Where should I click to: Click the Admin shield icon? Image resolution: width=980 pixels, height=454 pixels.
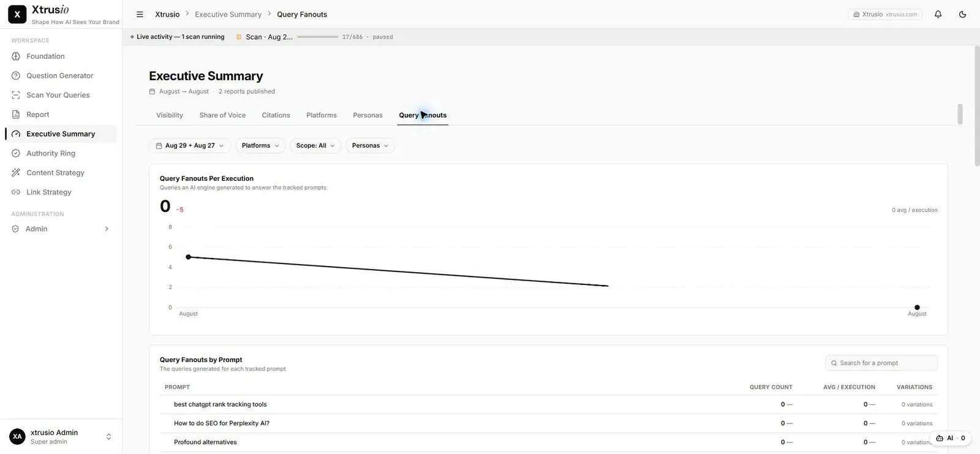click(15, 229)
